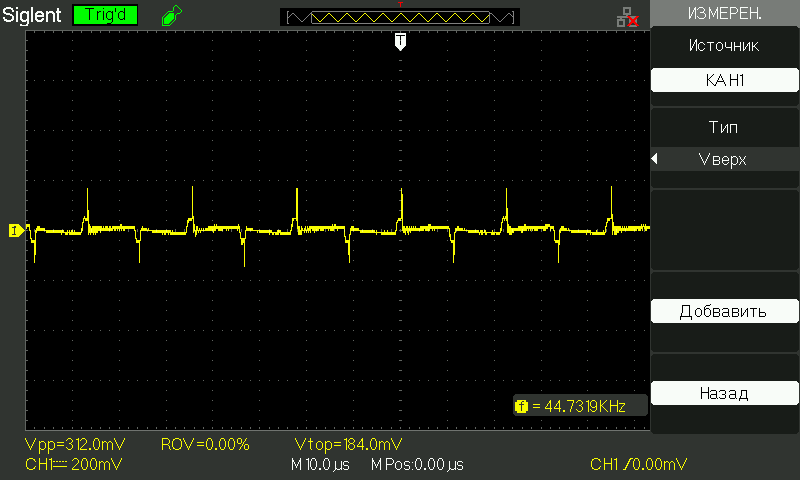Click the frequency counter f icon
This screenshot has width=800, height=480.
pos(520,406)
